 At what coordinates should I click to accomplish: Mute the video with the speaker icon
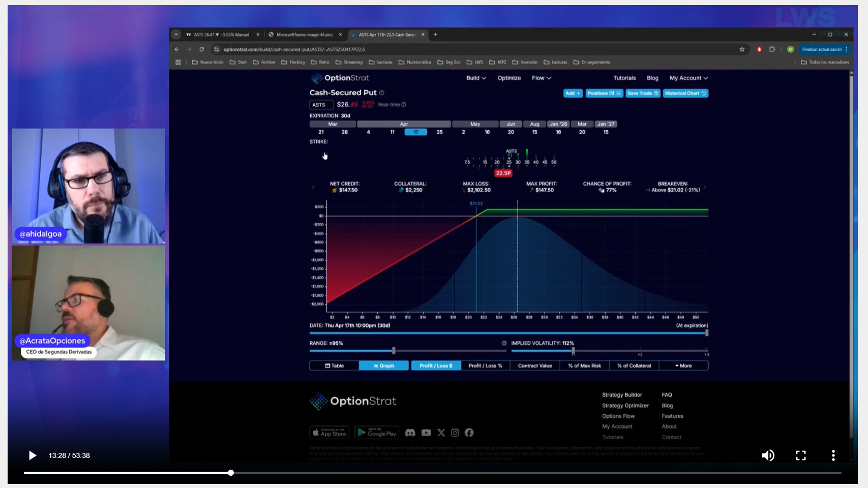pyautogui.click(x=768, y=455)
